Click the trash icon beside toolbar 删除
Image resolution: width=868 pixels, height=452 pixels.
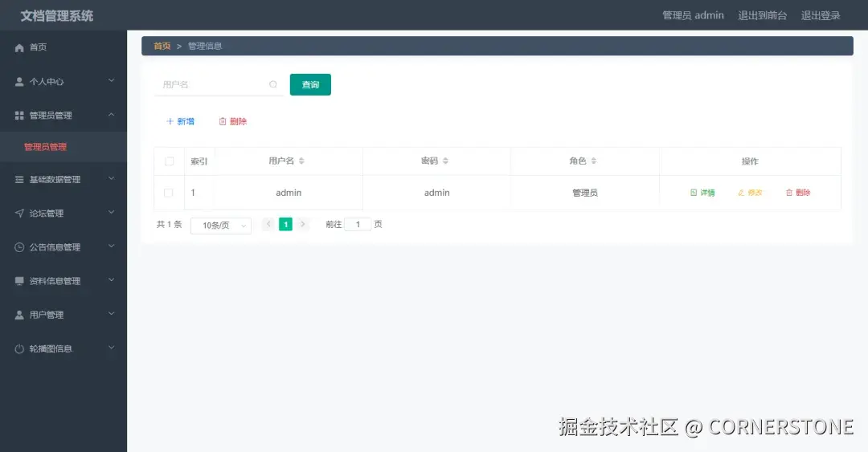223,121
